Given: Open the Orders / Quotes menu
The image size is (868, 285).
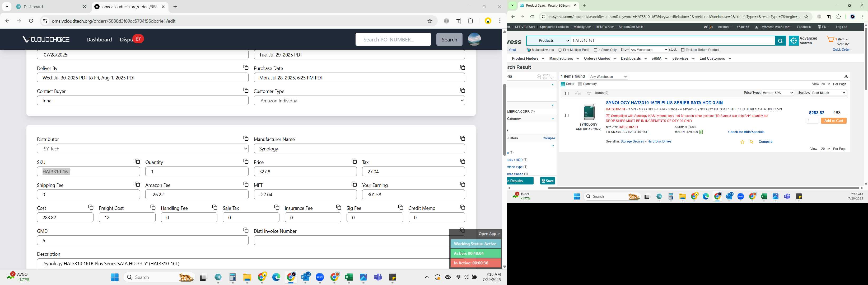Looking at the screenshot, I should (599, 59).
